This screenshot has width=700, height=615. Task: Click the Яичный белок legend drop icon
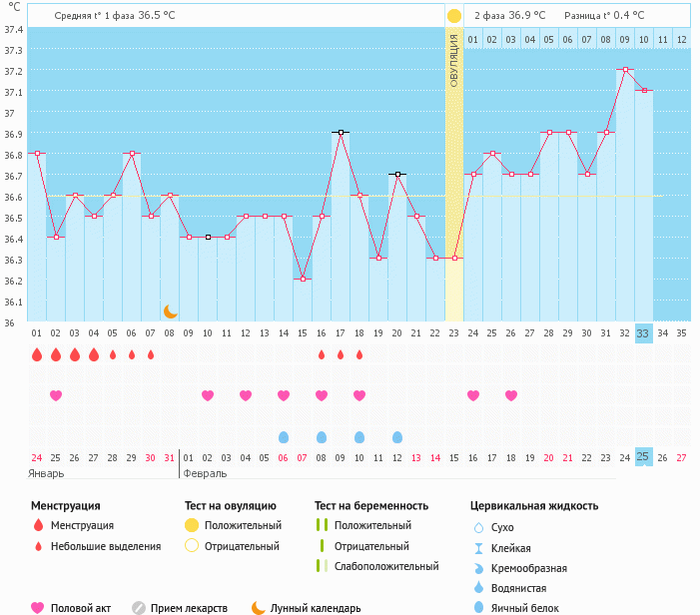tap(478, 608)
